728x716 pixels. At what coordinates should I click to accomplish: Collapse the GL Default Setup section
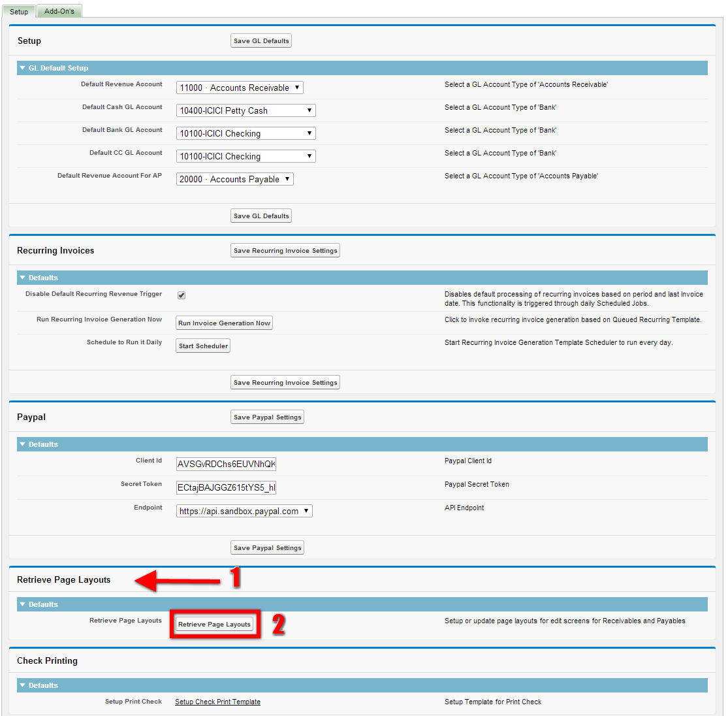click(x=23, y=68)
